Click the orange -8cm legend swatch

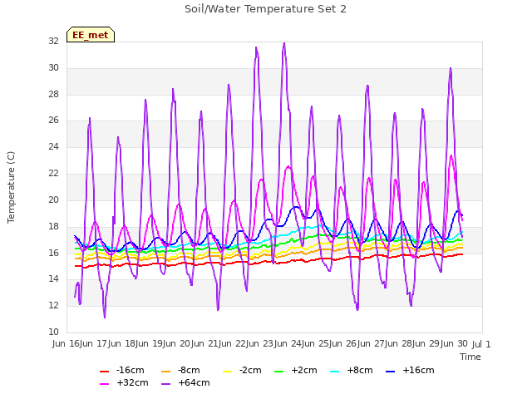tap(166, 372)
